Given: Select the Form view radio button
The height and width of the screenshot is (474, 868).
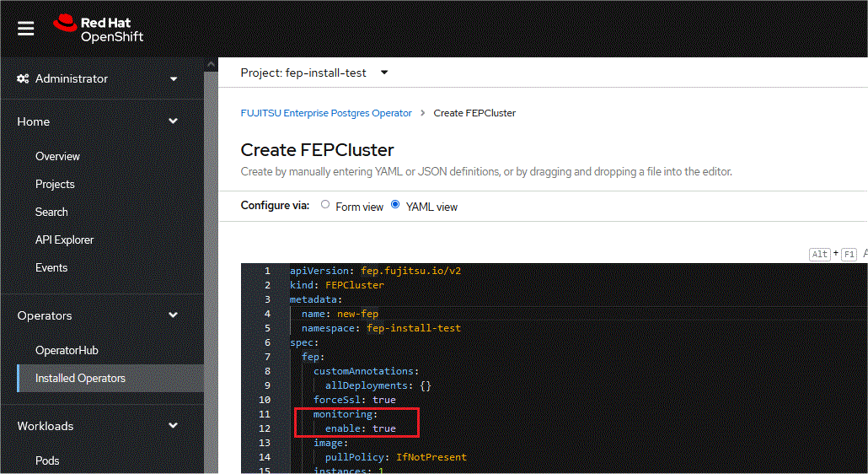Looking at the screenshot, I should click(x=325, y=204).
